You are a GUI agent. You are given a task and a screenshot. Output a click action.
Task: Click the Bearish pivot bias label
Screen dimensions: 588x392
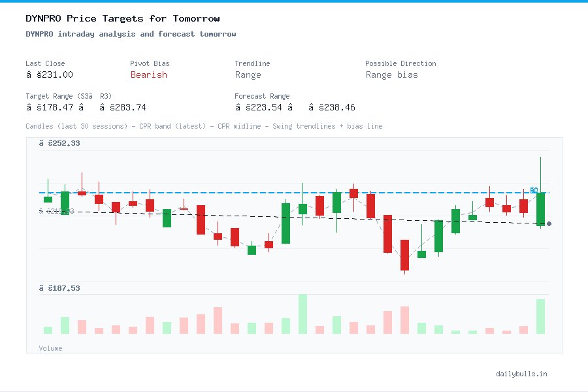pos(148,75)
